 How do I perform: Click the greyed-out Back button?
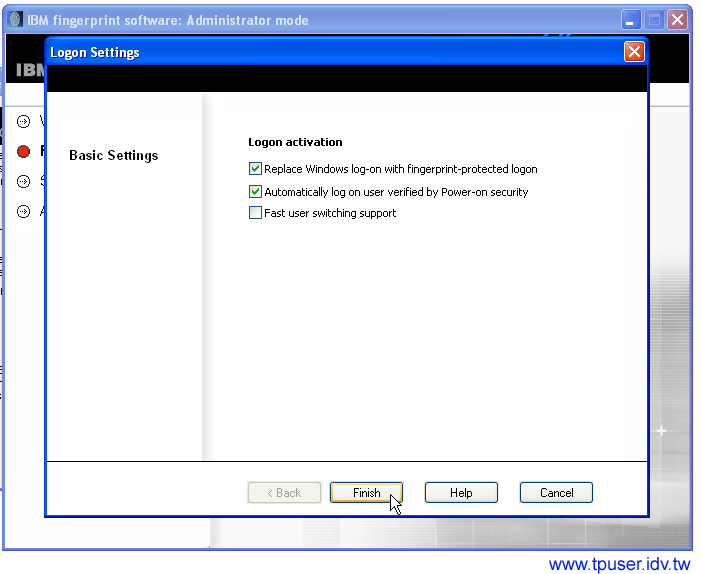click(284, 493)
